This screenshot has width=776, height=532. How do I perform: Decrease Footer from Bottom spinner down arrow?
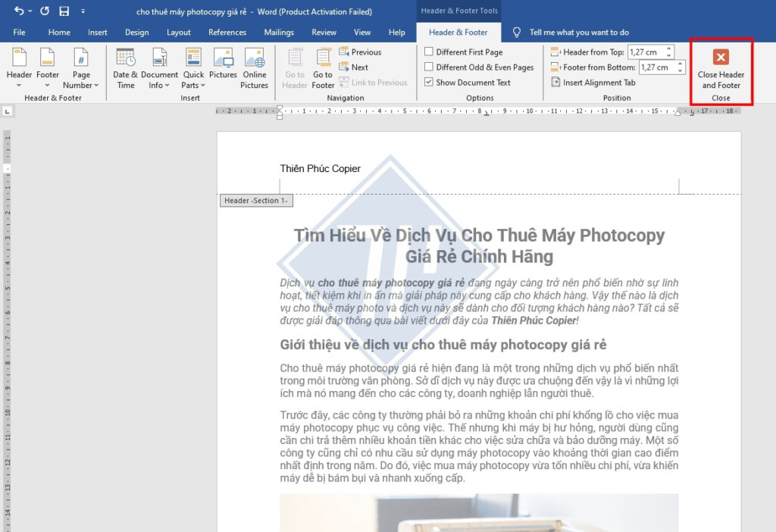coord(681,70)
